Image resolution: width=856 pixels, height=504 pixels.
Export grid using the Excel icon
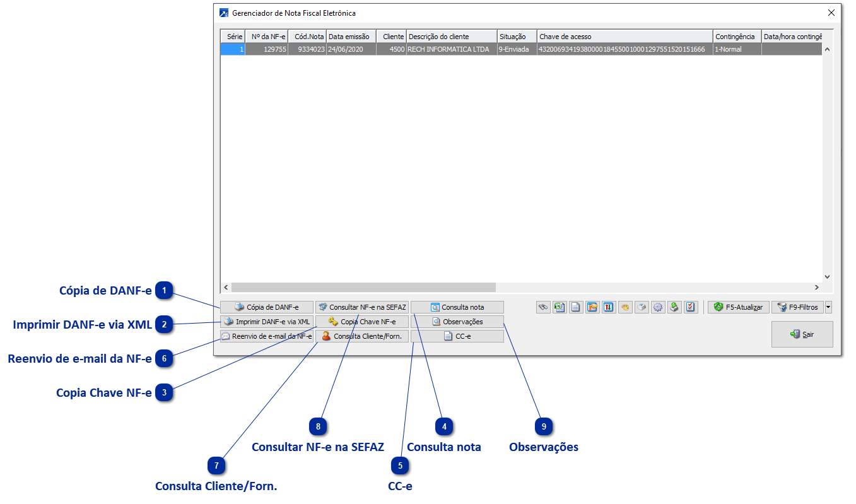click(x=560, y=307)
